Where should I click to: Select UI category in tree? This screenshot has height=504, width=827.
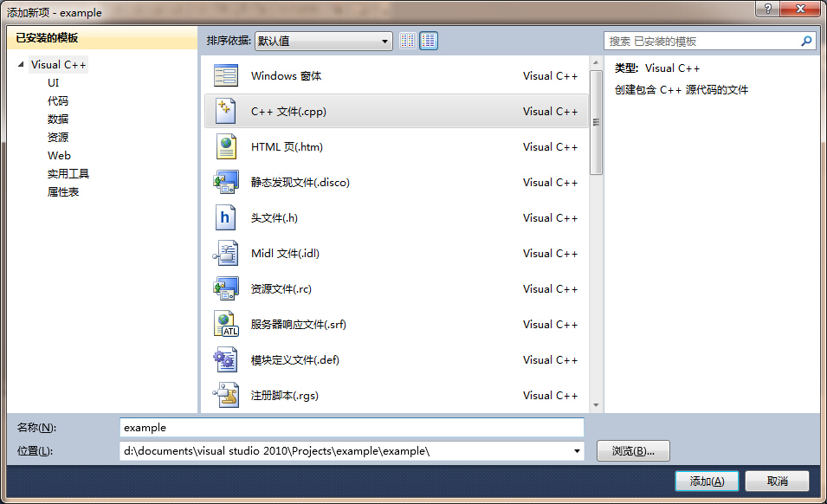54,83
